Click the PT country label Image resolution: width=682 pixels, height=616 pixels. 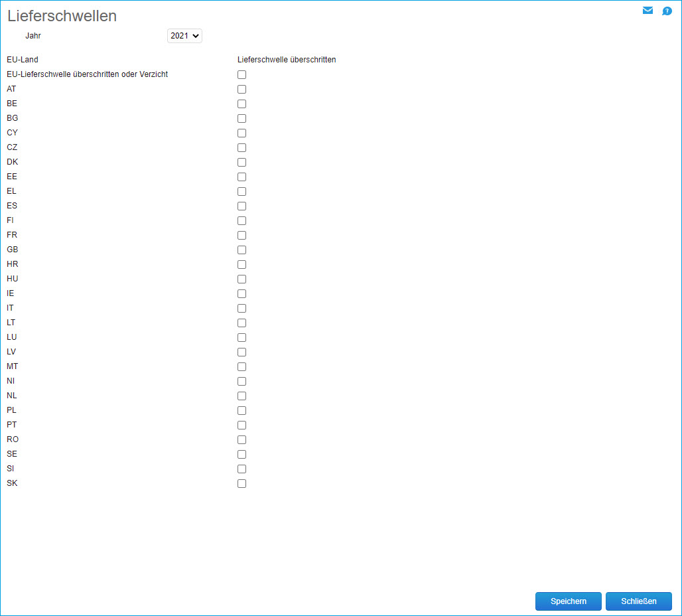(12, 424)
